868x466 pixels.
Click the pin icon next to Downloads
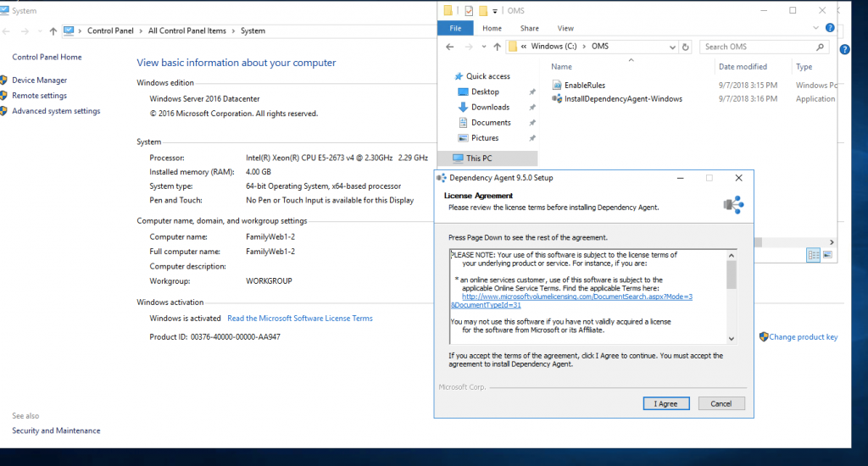tap(532, 108)
